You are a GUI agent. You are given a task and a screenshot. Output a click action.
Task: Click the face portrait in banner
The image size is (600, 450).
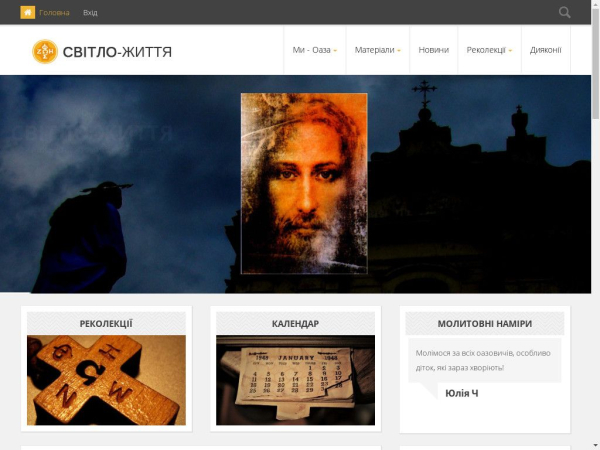pos(304,183)
